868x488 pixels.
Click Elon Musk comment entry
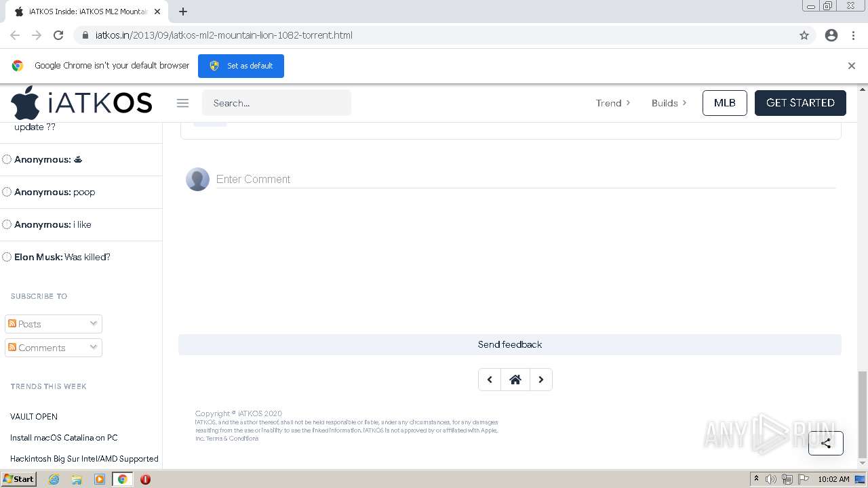(62, 257)
